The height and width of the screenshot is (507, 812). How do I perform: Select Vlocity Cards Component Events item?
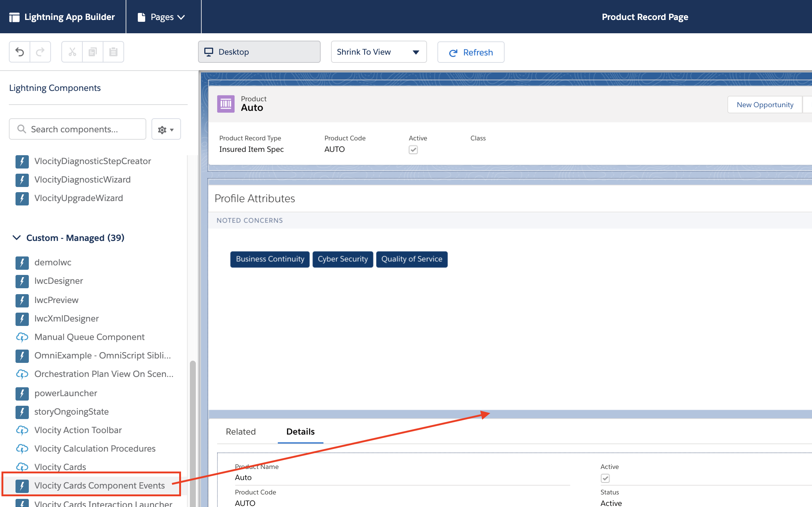[x=91, y=486]
